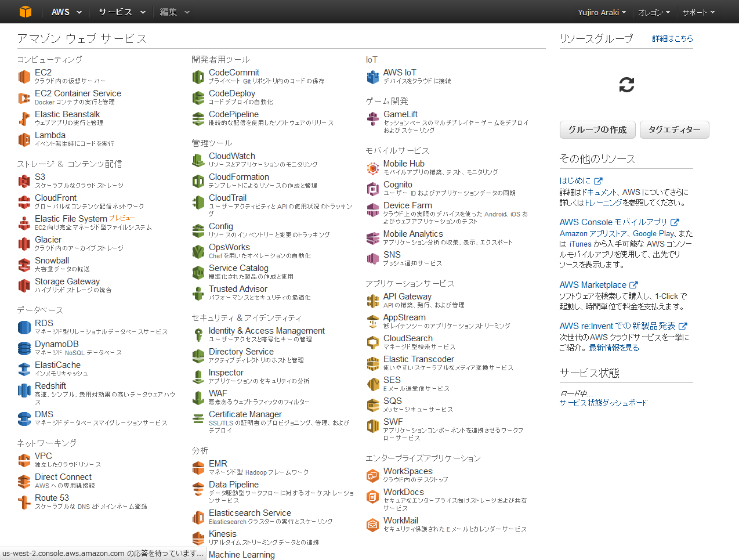Click the resource groups refresh icon
Image resolution: width=739 pixels, height=560 pixels.
626,85
